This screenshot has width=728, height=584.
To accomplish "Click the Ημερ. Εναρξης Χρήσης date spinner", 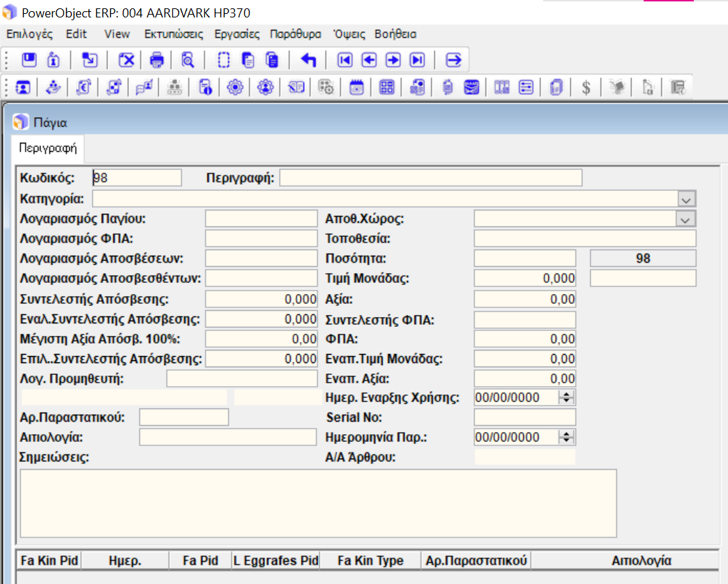I will pyautogui.click(x=567, y=397).
